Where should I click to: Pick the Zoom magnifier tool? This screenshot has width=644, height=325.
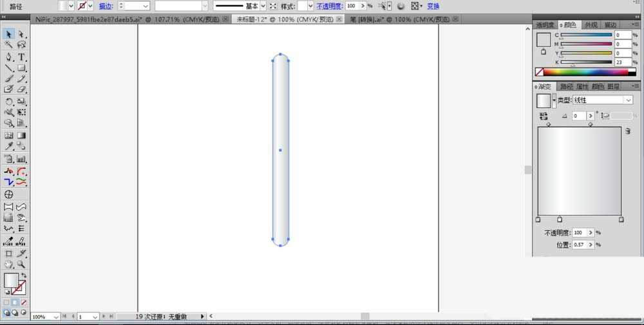point(21,264)
